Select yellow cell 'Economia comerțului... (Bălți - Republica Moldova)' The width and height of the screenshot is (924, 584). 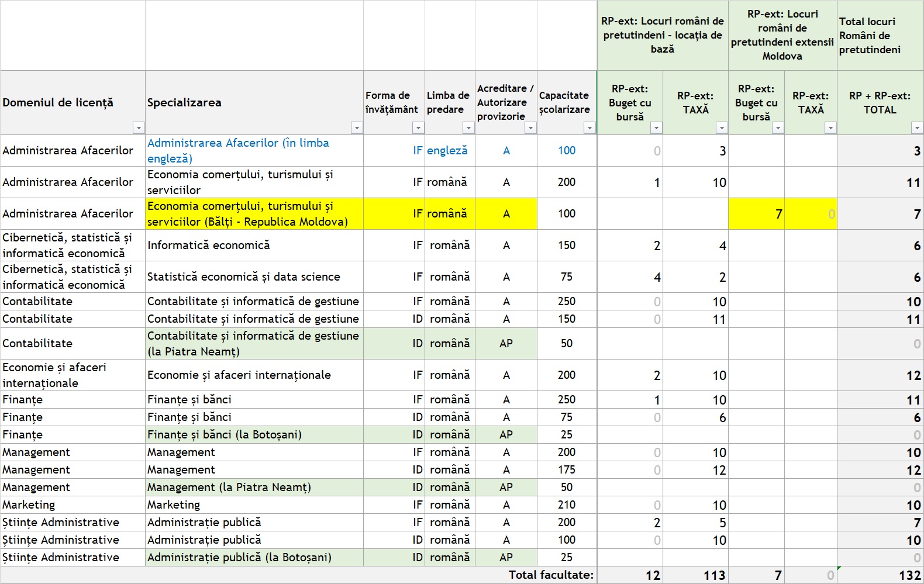[x=254, y=214]
